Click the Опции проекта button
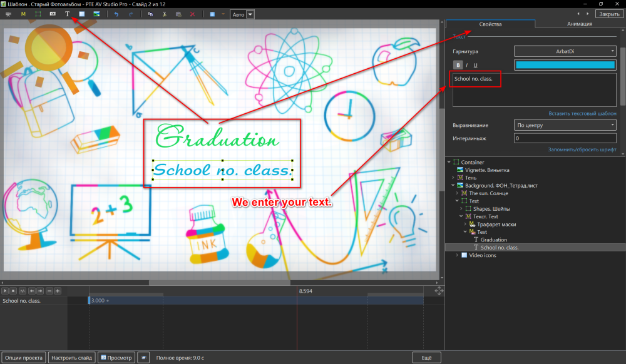626x364 pixels. coord(24,358)
